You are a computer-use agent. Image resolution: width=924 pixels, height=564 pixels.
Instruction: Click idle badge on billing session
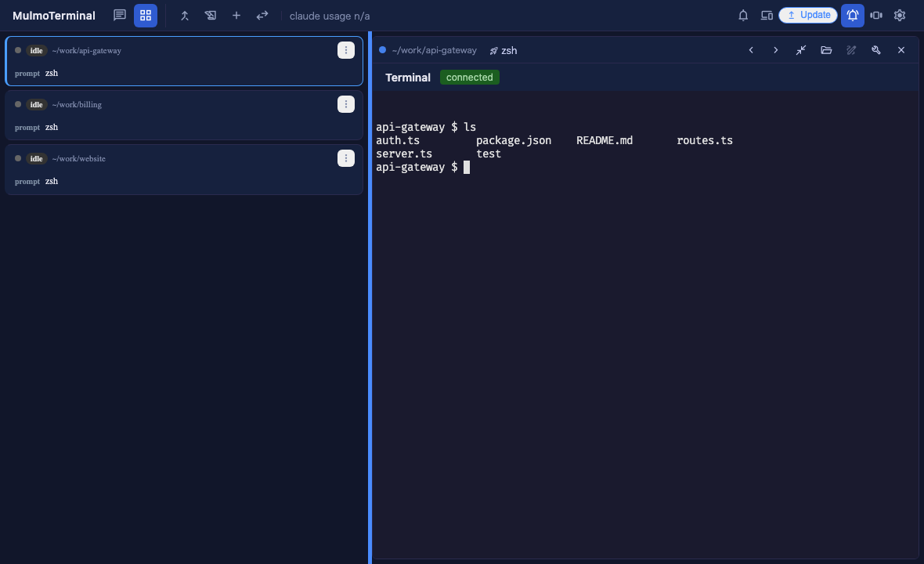37,104
